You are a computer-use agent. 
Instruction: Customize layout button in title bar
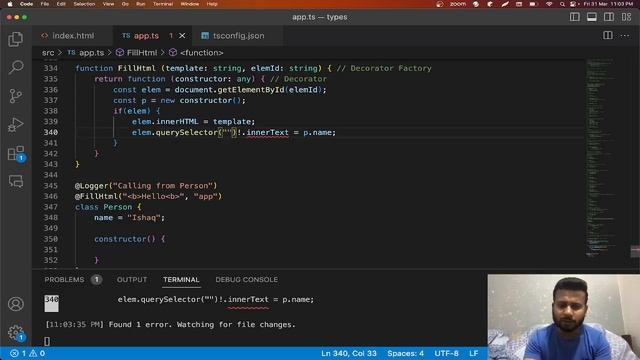click(x=626, y=17)
